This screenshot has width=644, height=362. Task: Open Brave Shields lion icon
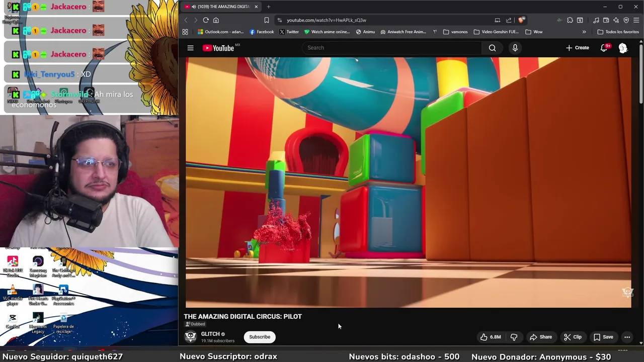(521, 20)
